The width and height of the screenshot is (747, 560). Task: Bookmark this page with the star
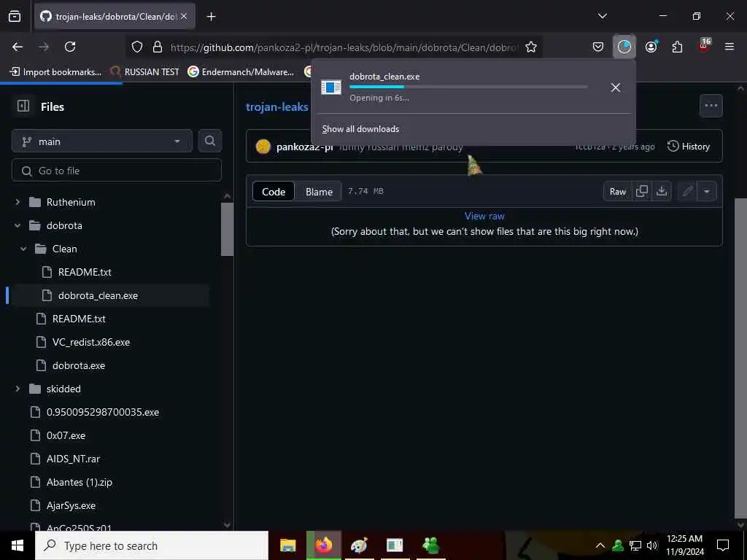pos(531,47)
